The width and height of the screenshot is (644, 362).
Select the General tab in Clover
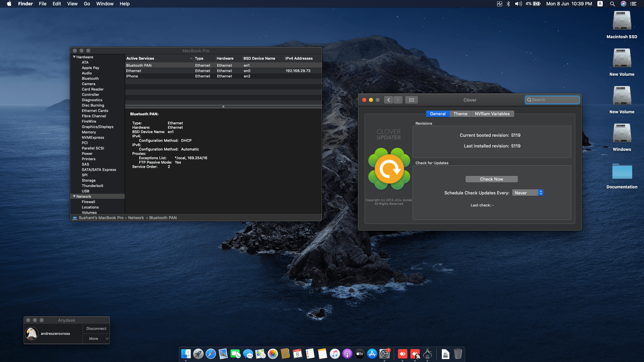pyautogui.click(x=438, y=114)
